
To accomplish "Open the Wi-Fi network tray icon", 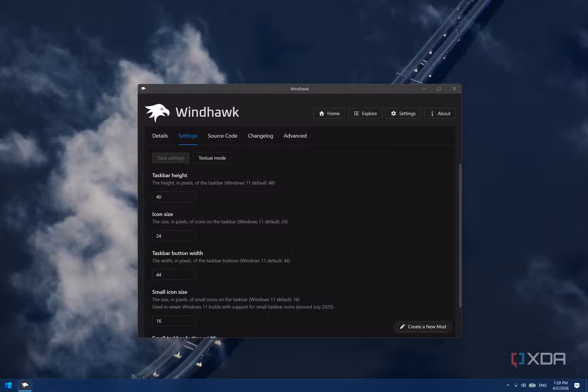I will tap(516, 385).
